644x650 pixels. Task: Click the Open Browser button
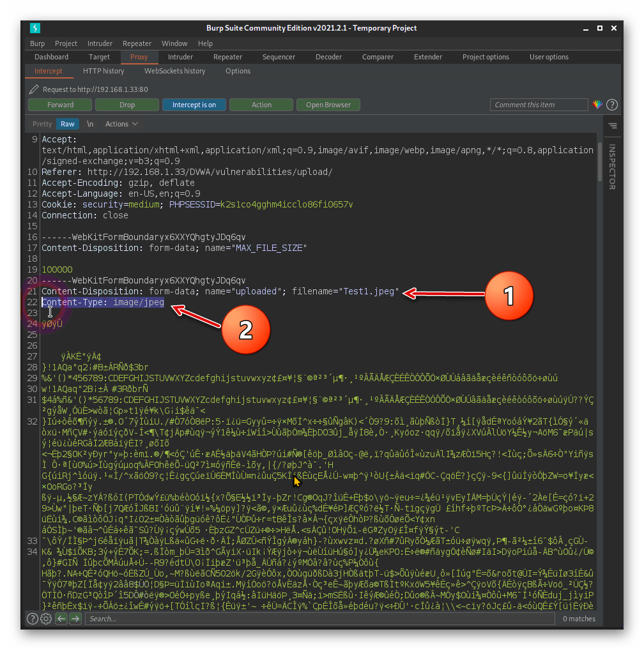pyautogui.click(x=328, y=105)
